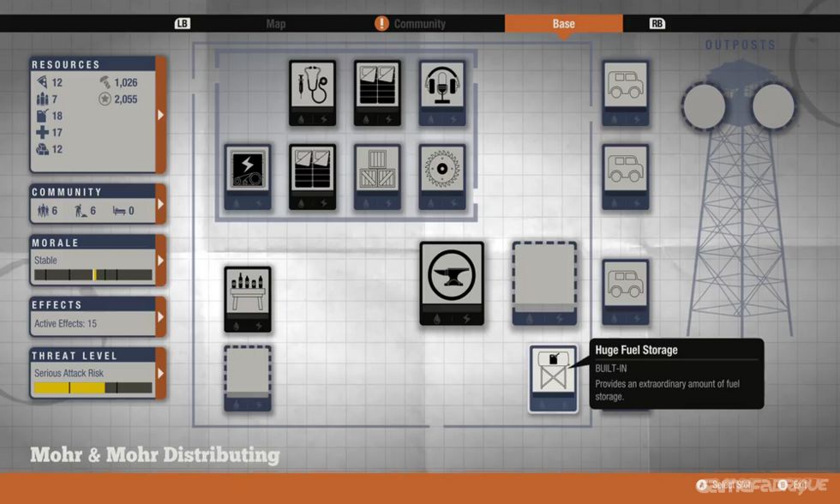Click the '1,026' parts value

tap(125, 82)
